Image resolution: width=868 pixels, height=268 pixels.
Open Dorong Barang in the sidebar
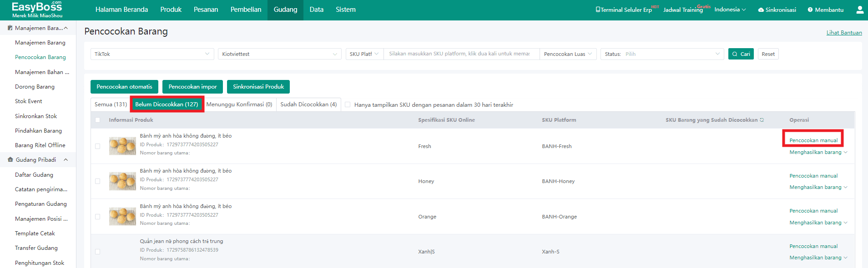pyautogui.click(x=35, y=87)
